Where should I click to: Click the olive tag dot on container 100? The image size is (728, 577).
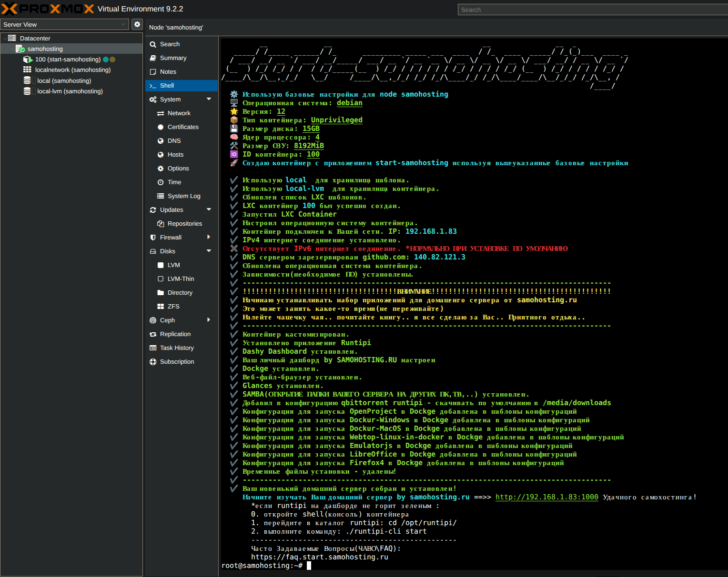tap(112, 60)
